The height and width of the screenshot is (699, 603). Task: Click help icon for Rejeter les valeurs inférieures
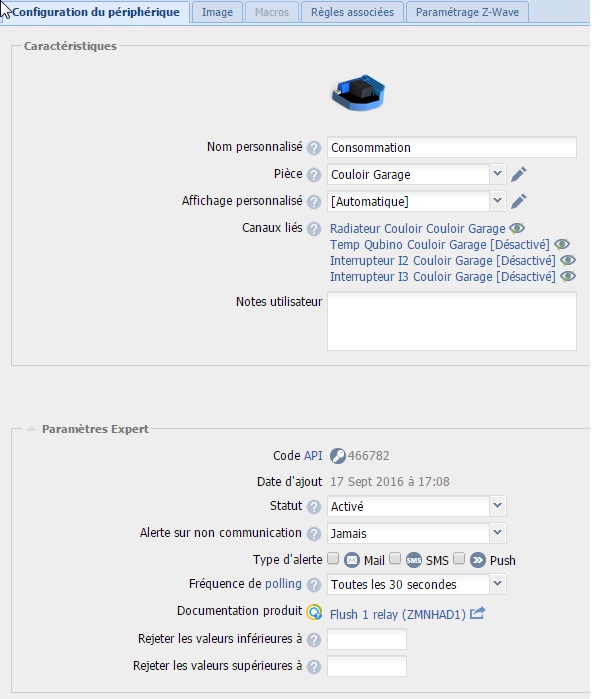click(x=314, y=640)
